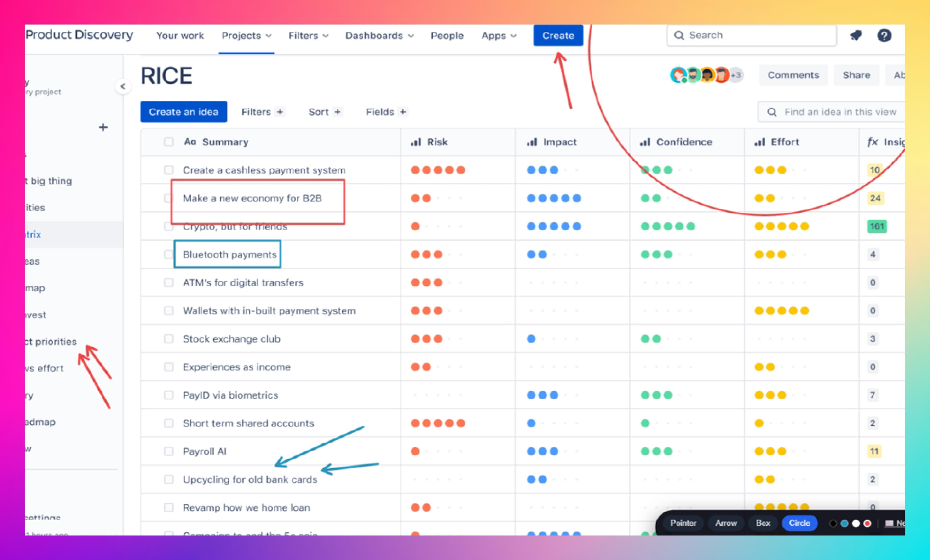Select the Arrow annotation tool

[726, 523]
